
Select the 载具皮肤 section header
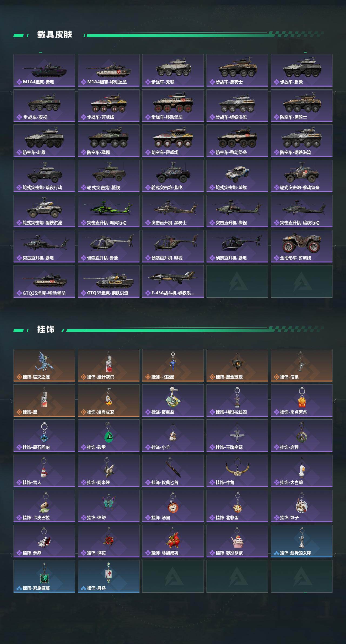pos(55,35)
